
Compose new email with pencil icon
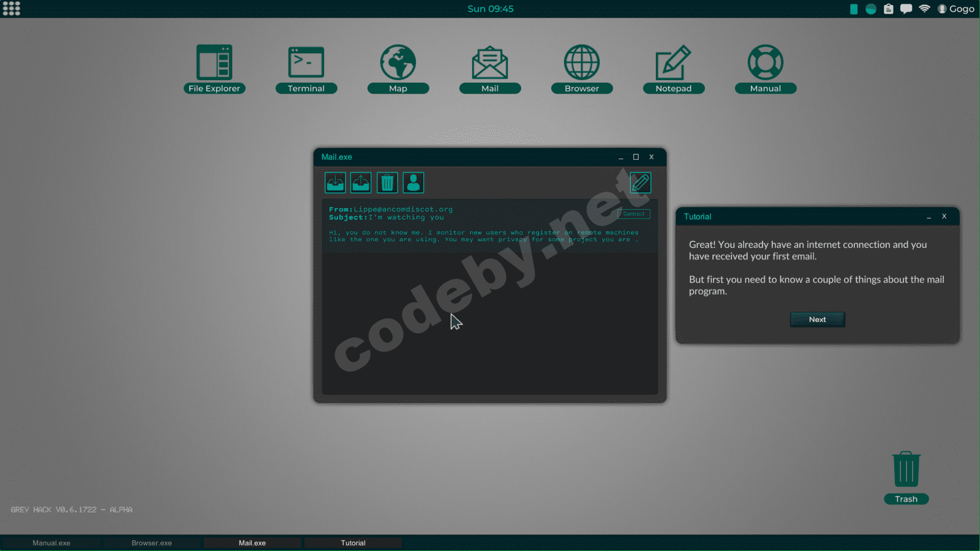coord(641,182)
